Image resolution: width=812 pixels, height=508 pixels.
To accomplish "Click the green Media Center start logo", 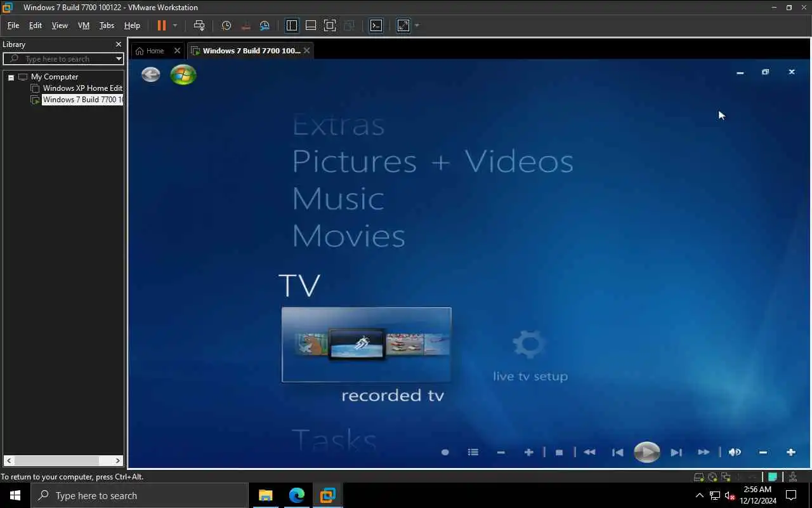I will point(183,75).
